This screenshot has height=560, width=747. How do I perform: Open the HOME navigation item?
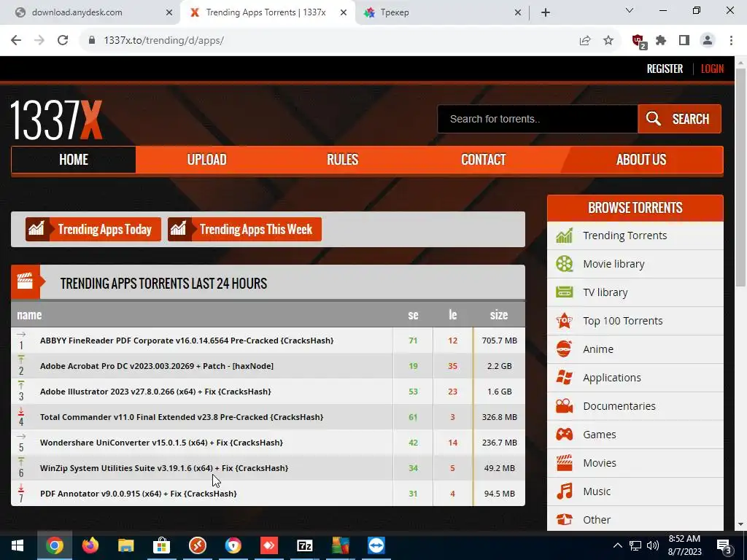(x=74, y=160)
